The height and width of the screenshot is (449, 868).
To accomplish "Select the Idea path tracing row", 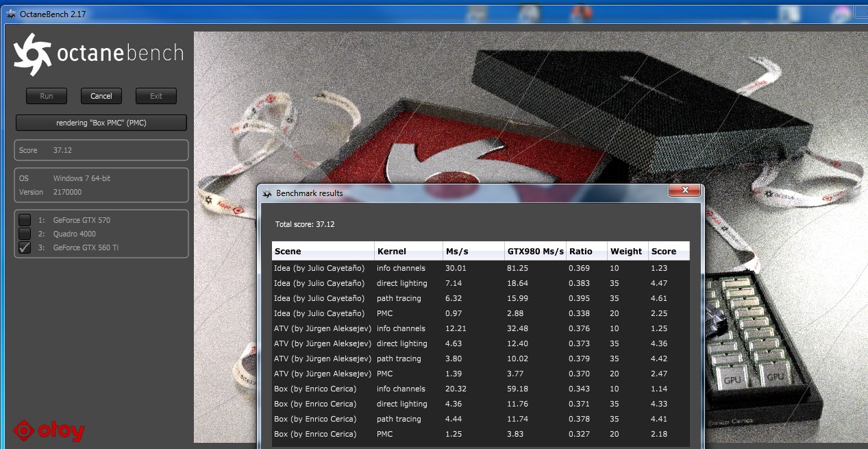I will pos(480,298).
